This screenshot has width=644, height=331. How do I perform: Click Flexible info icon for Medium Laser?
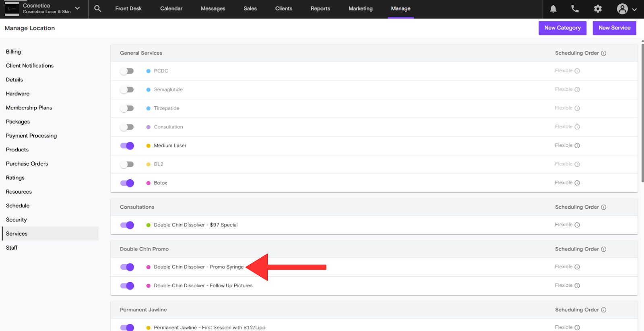[577, 146]
